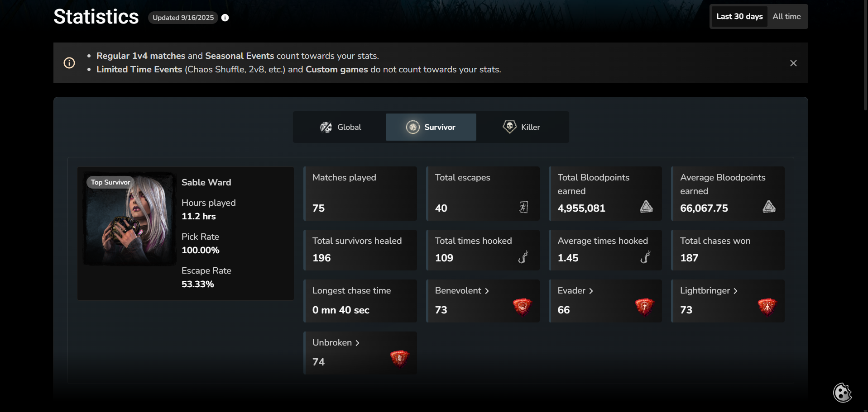Open the Survivor stats tab

(431, 127)
